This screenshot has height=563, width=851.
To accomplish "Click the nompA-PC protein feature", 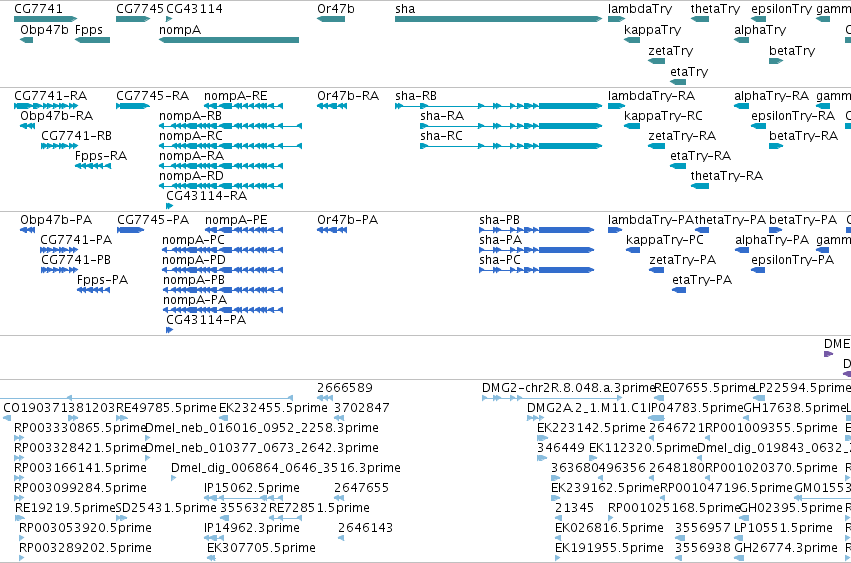I will pyautogui.click(x=222, y=250).
